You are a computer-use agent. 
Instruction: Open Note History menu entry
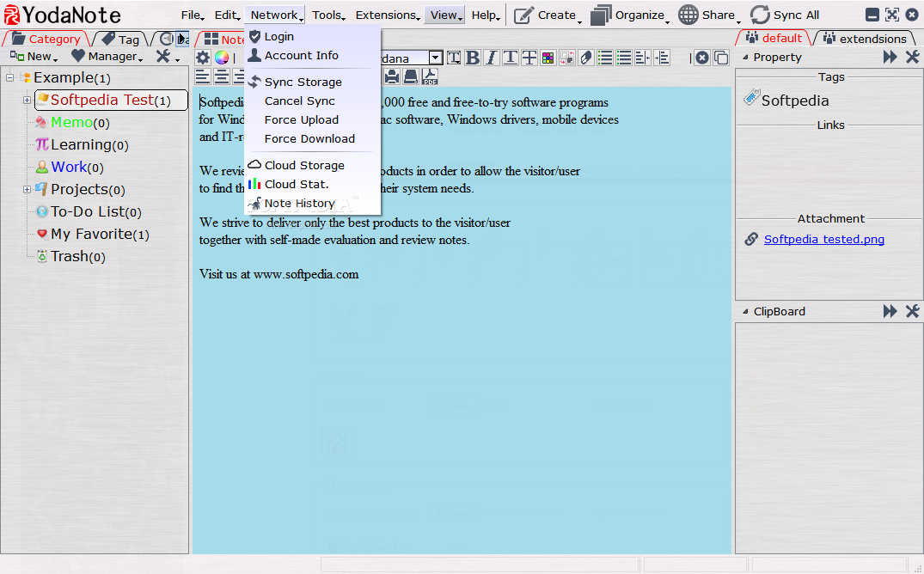(x=312, y=203)
